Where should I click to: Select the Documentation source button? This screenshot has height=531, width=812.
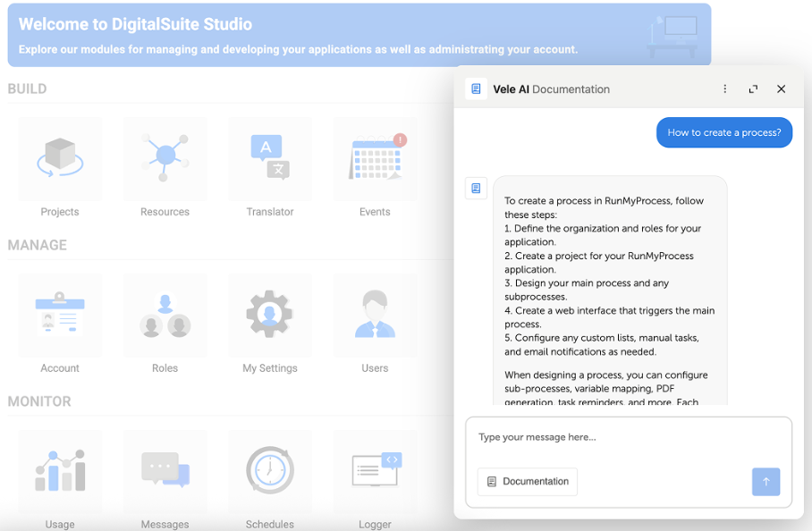click(x=528, y=482)
